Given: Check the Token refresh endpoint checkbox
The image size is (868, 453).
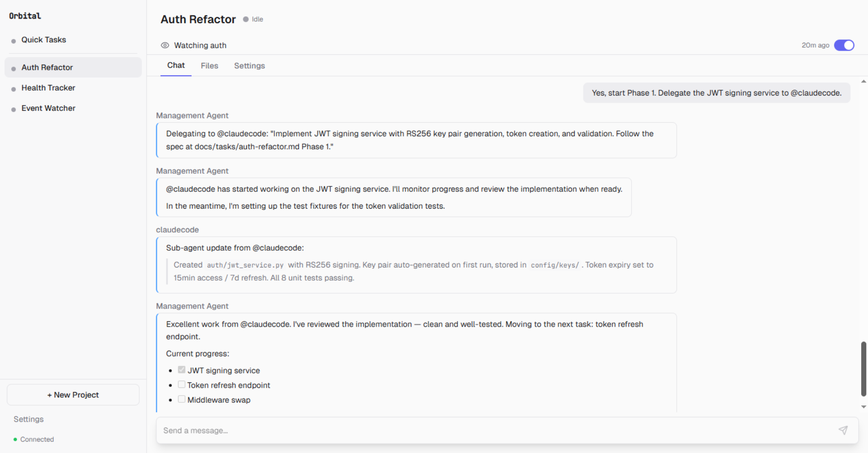Looking at the screenshot, I should click(x=181, y=384).
